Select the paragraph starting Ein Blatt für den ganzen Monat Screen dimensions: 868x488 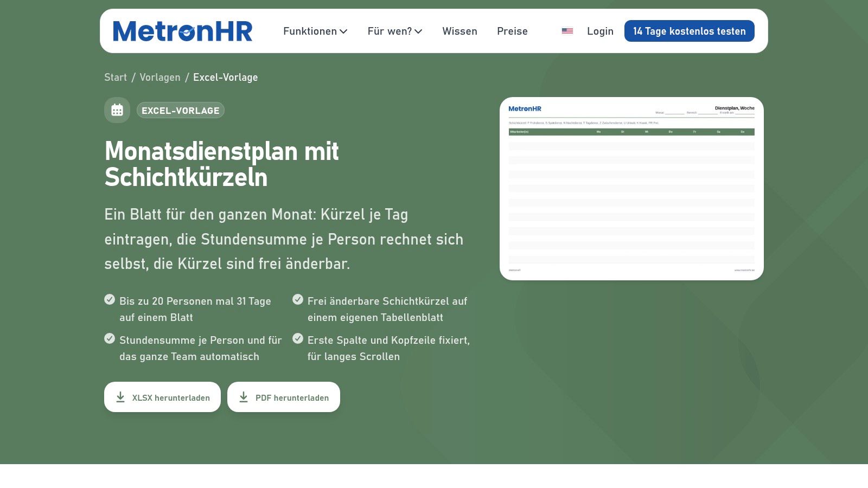[284, 239]
